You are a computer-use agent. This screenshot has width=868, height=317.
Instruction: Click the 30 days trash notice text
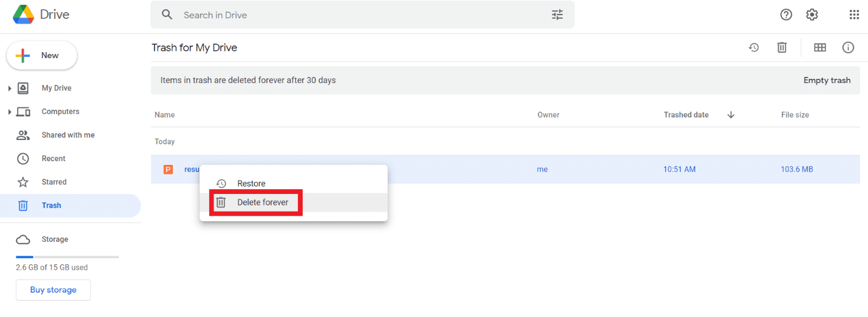(x=248, y=80)
